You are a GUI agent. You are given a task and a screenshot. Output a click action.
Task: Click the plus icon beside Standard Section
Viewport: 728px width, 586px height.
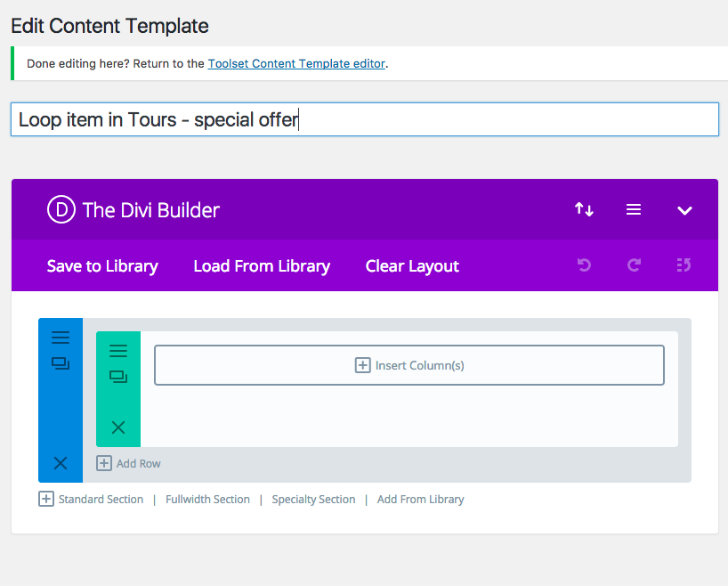(46, 499)
